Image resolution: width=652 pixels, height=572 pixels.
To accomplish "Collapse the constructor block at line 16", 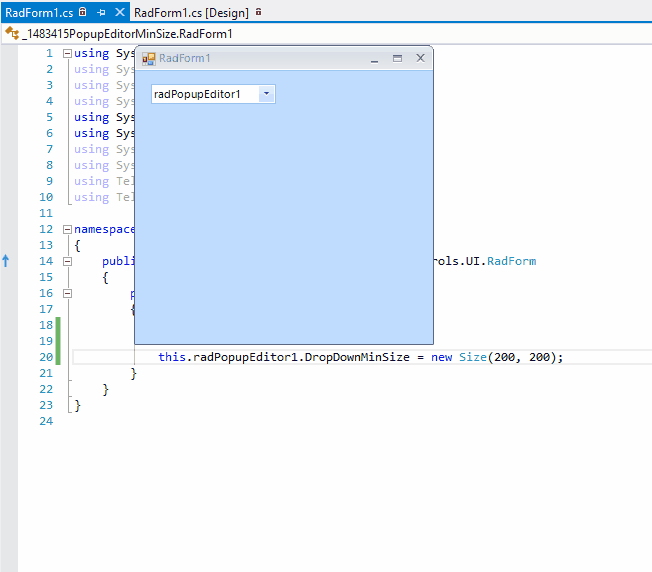I will point(67,293).
